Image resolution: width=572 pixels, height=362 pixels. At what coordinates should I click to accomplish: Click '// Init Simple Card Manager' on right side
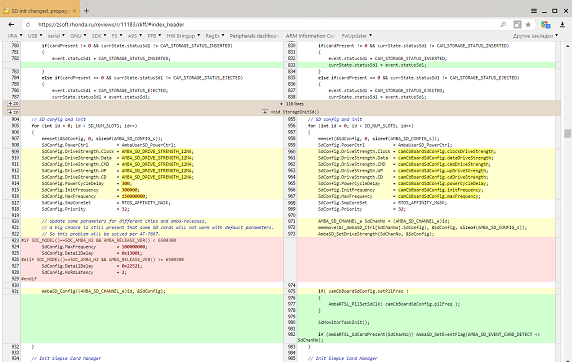[343, 358]
